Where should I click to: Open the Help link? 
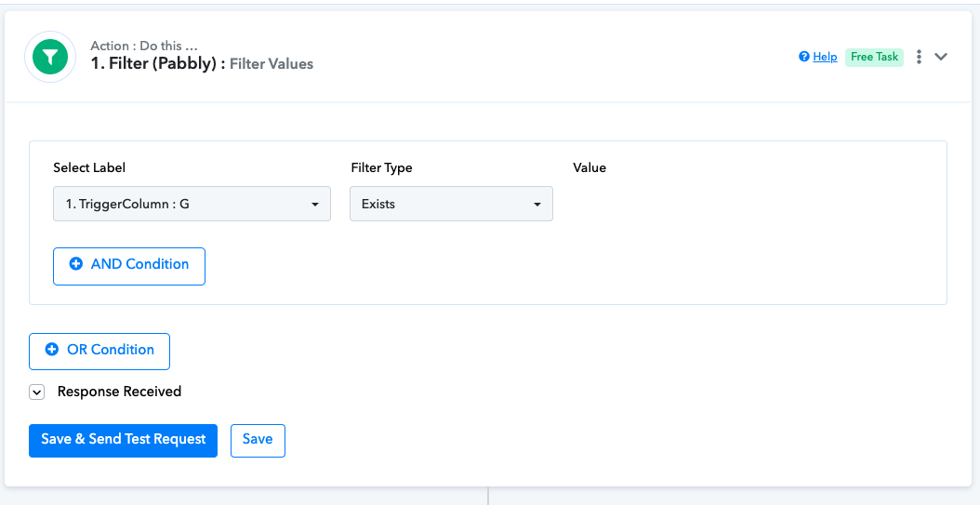tap(825, 57)
